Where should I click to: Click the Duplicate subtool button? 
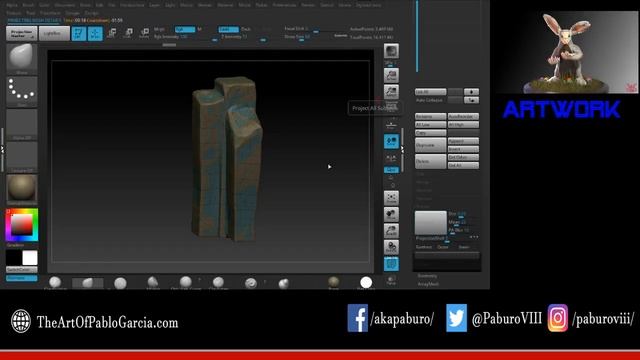[431, 145]
